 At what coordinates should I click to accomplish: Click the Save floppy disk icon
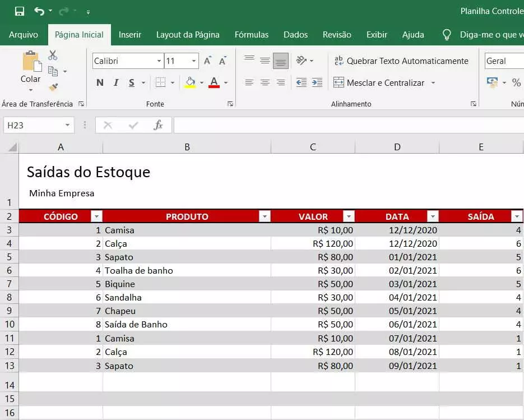pos(20,11)
